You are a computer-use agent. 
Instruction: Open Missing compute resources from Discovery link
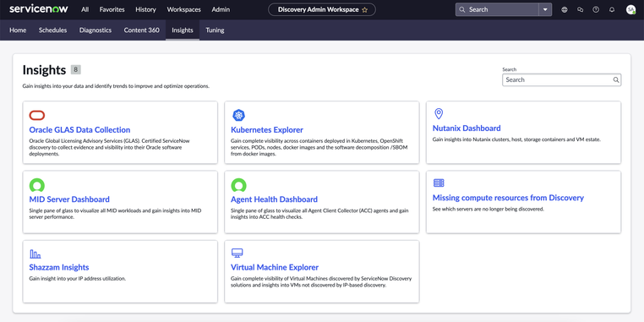click(508, 198)
